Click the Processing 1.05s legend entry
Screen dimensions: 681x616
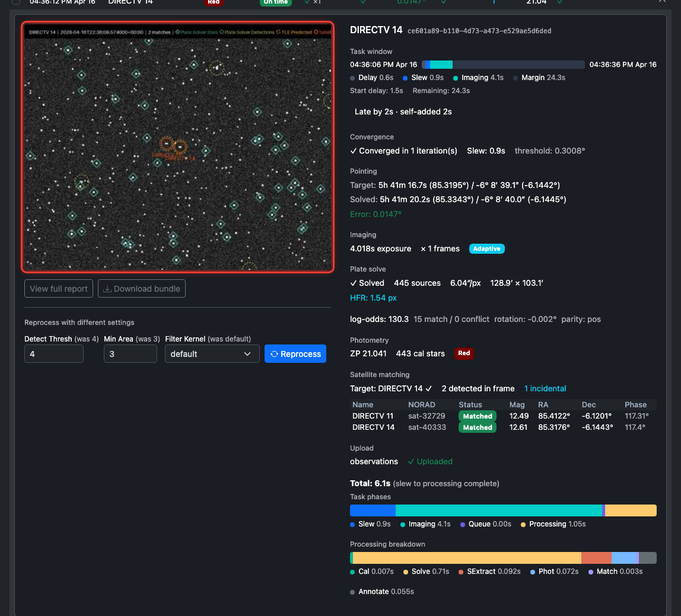pos(553,524)
